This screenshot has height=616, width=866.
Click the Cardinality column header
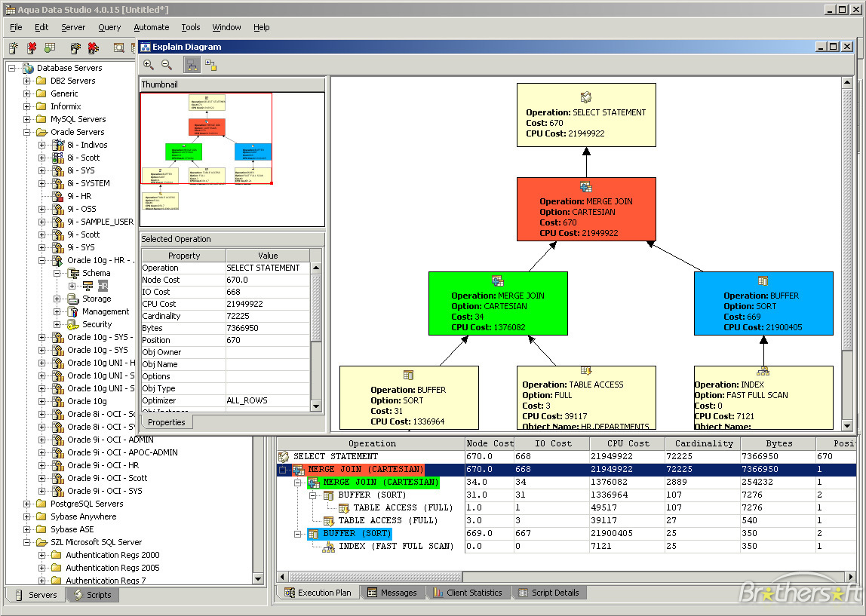(703, 443)
